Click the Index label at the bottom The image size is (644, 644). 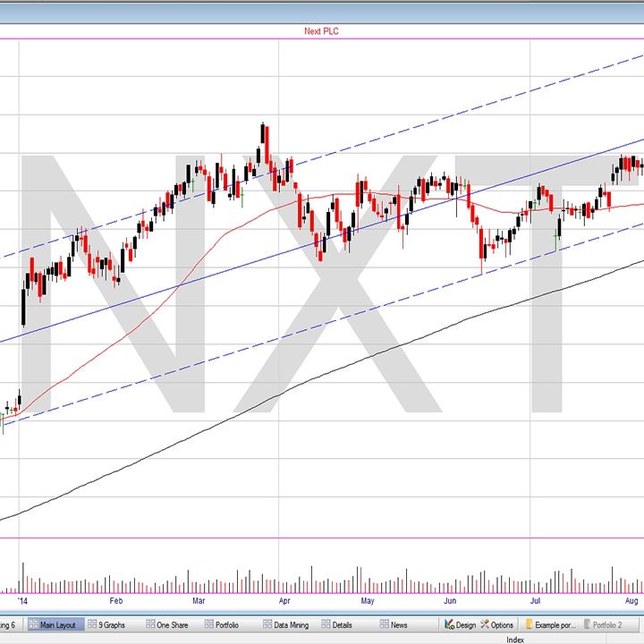[515, 639]
